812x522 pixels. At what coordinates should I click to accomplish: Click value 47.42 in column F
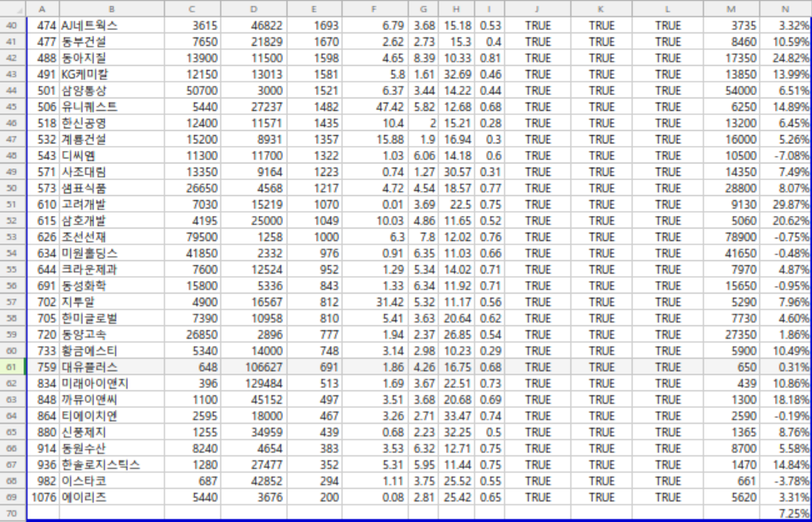pos(375,107)
